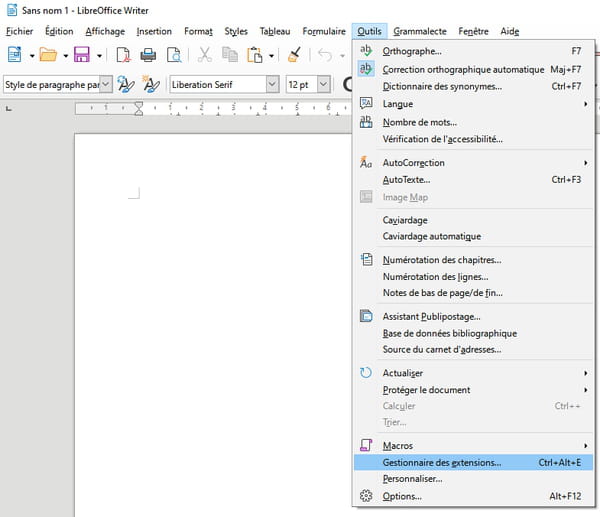The image size is (600, 517).
Task: Click the Numérotation des chapitres icon
Action: [x=366, y=259]
